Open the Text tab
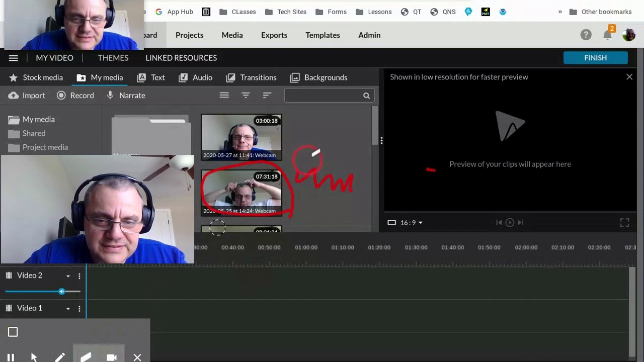Image resolution: width=644 pixels, height=362 pixels. [x=150, y=77]
